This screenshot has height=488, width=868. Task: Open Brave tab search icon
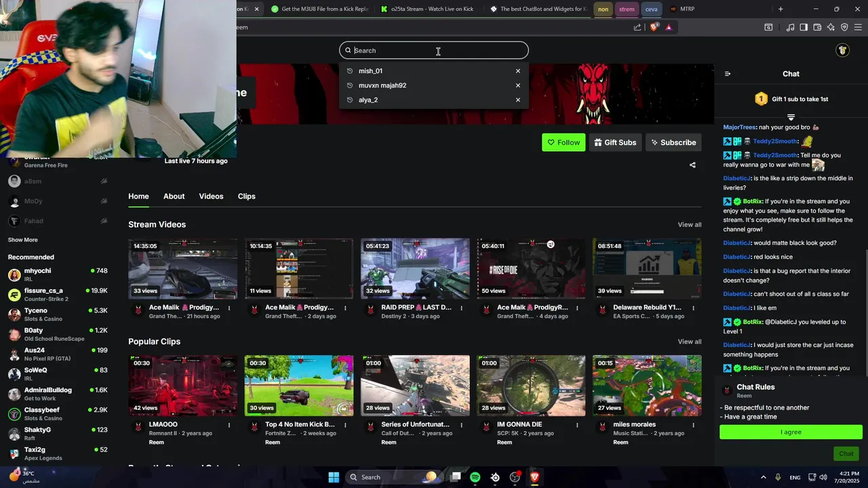[768, 27]
